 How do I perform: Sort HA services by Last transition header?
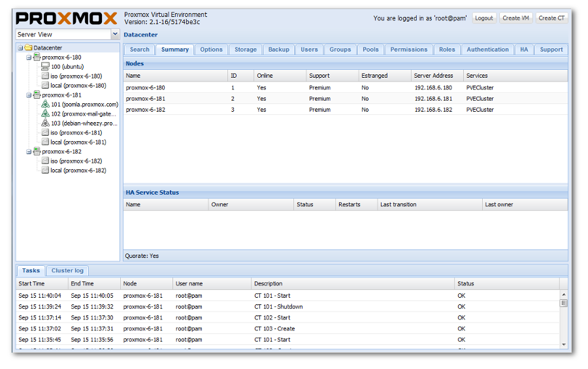(x=429, y=204)
